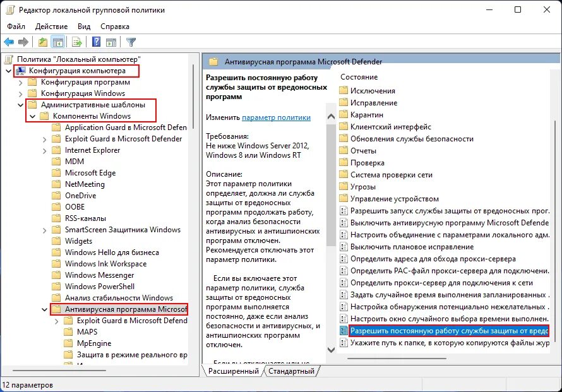
Task: Expand the Конфигурация Windows node
Action: (20, 93)
